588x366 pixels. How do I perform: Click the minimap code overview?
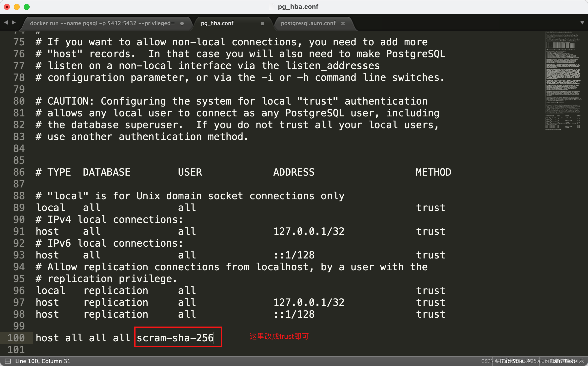[x=563, y=81]
